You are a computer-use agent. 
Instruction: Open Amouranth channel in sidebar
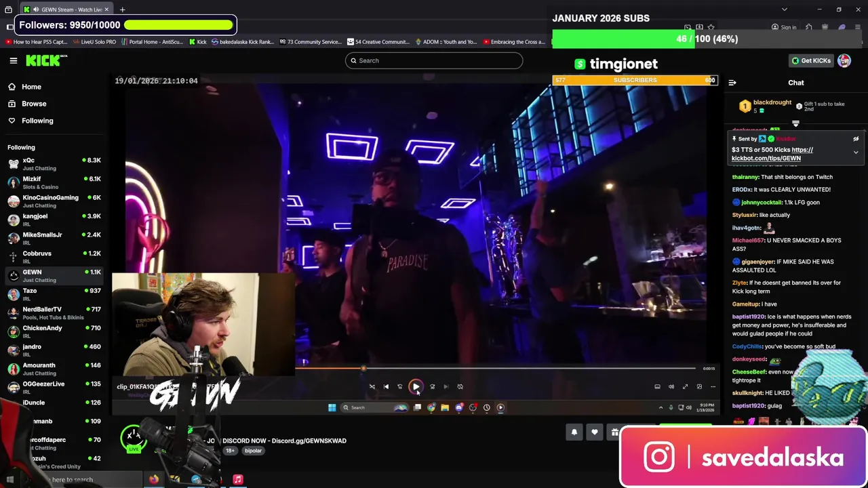[54, 369]
